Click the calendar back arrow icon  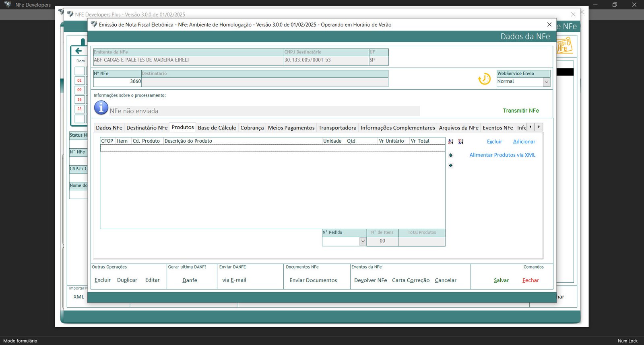[78, 51]
